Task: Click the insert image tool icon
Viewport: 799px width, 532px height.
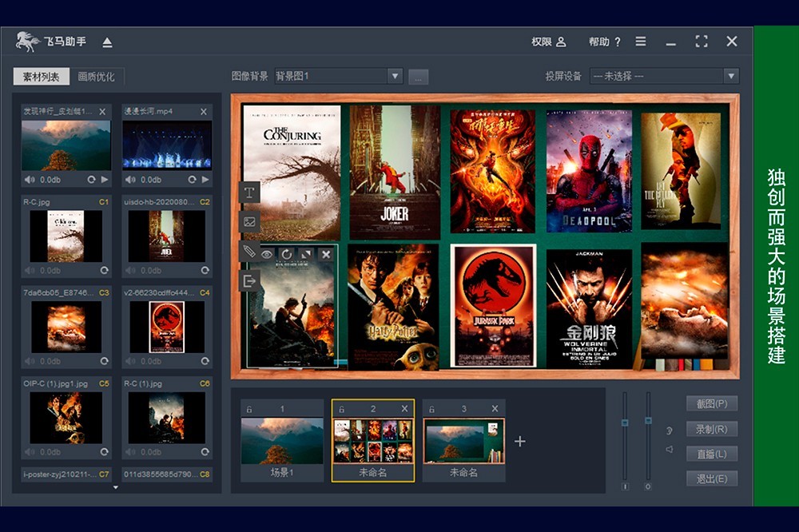Action: click(249, 222)
